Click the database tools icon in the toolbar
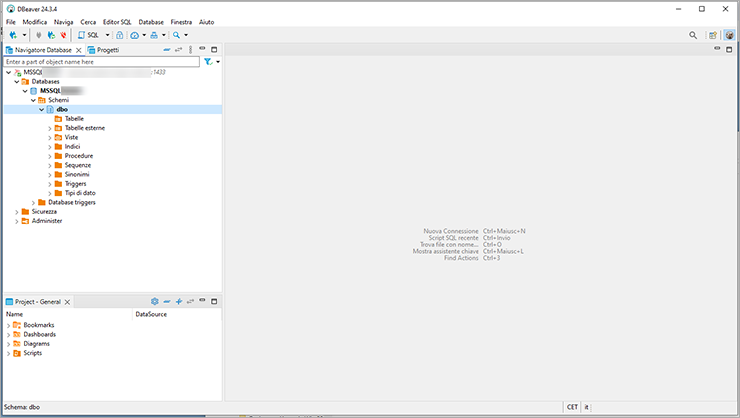 [x=154, y=35]
